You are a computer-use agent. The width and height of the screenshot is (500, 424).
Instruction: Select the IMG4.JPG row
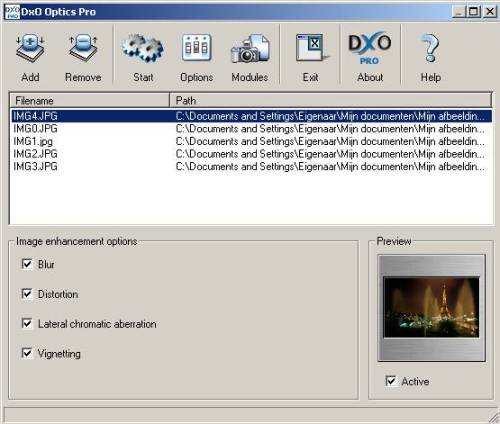coord(251,116)
